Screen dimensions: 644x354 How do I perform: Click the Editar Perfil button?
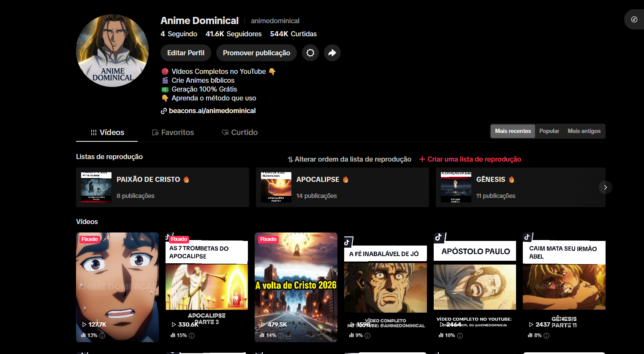coord(186,53)
